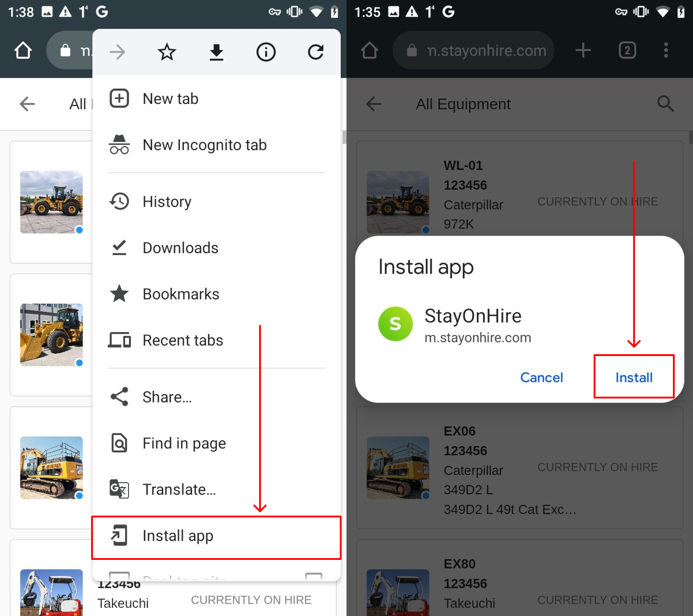Bookmark this page with the star icon
The width and height of the screenshot is (693, 616).
pyautogui.click(x=167, y=52)
